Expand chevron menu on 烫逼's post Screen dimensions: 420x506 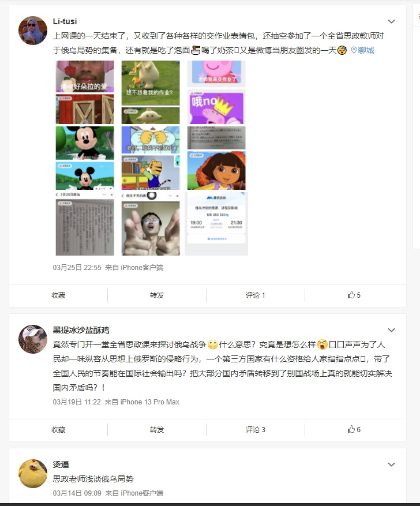pos(391,464)
